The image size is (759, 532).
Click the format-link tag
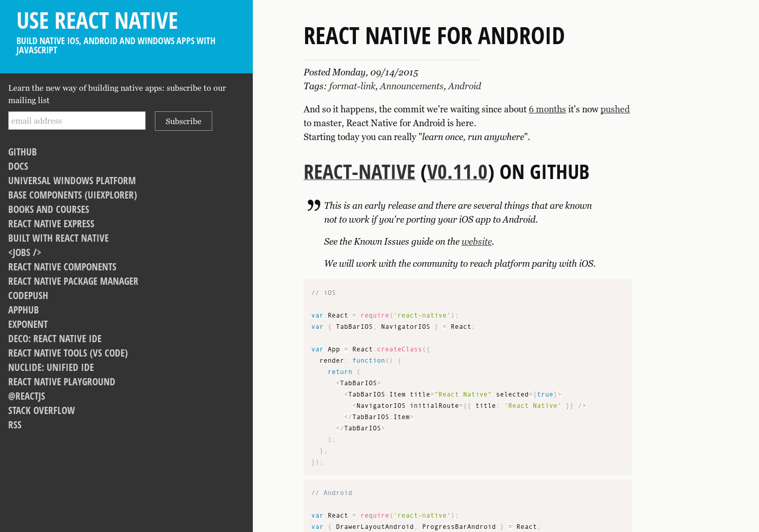point(352,86)
